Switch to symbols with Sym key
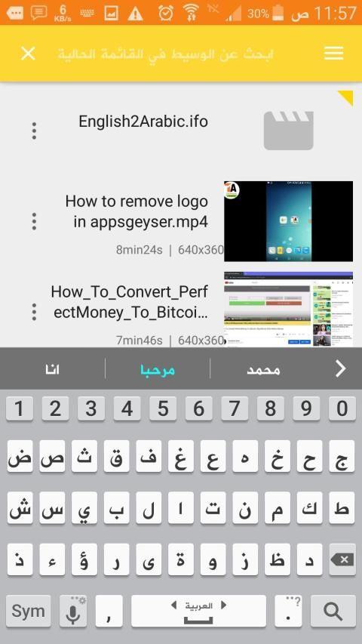362x644 pixels. (x=29, y=611)
